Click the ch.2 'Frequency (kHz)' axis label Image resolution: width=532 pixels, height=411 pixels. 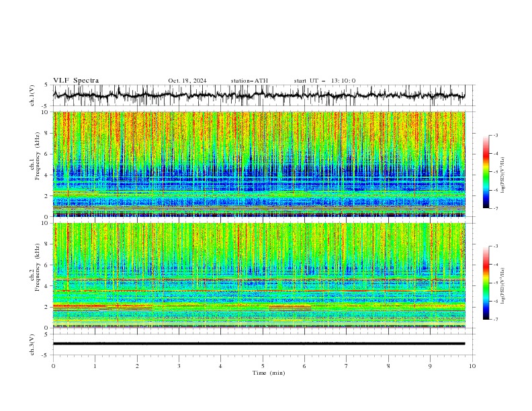click(38, 267)
